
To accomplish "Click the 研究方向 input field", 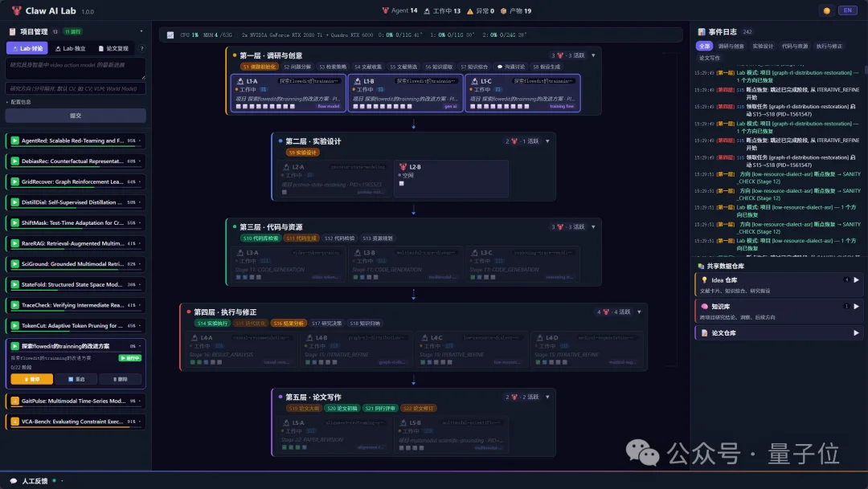I will [x=76, y=88].
